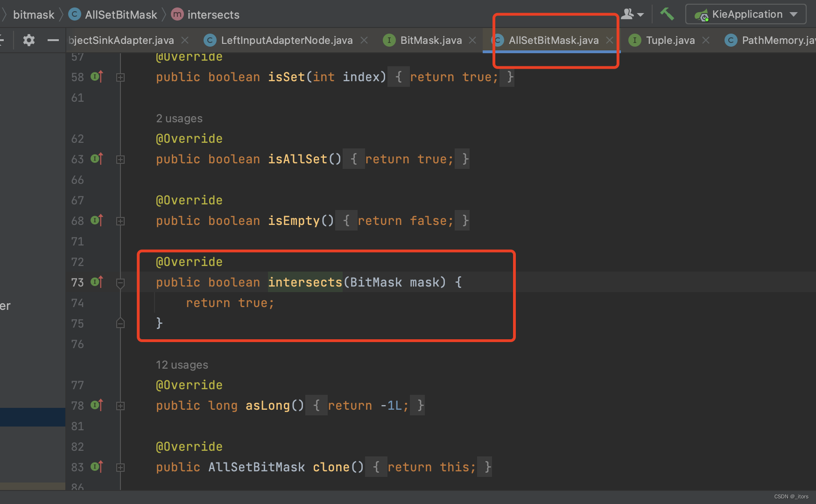Click the isEmpty method name
816x504 pixels.
[294, 221]
